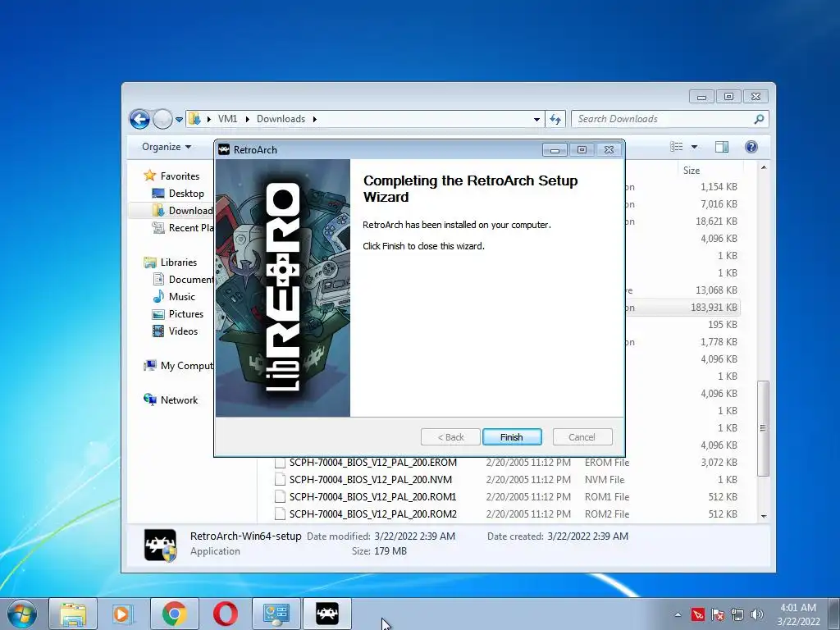Screen dimensions: 840x630
Task: Click the Explorer forward navigation arrow
Action: coord(162,119)
